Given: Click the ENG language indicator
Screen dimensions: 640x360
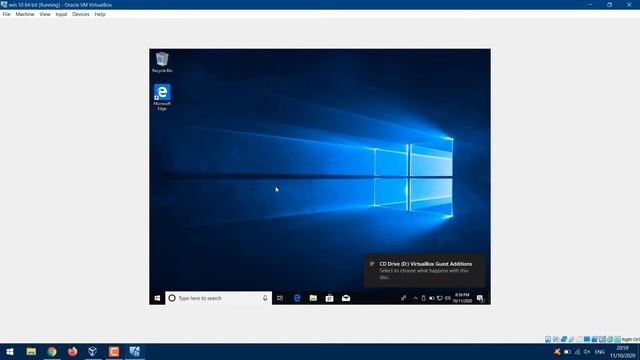Looking at the screenshot, I should pyautogui.click(x=600, y=352).
